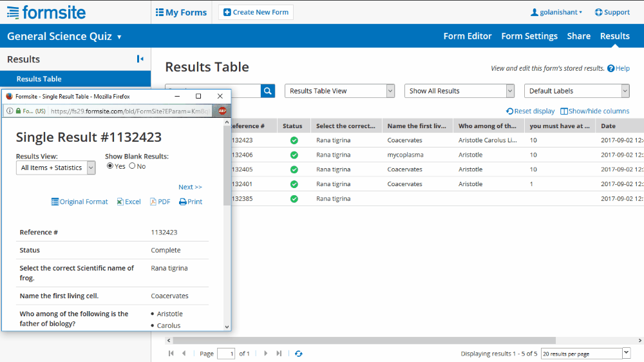This screenshot has width=644, height=362.
Task: Click the green status check for row 132406
Action: [294, 155]
